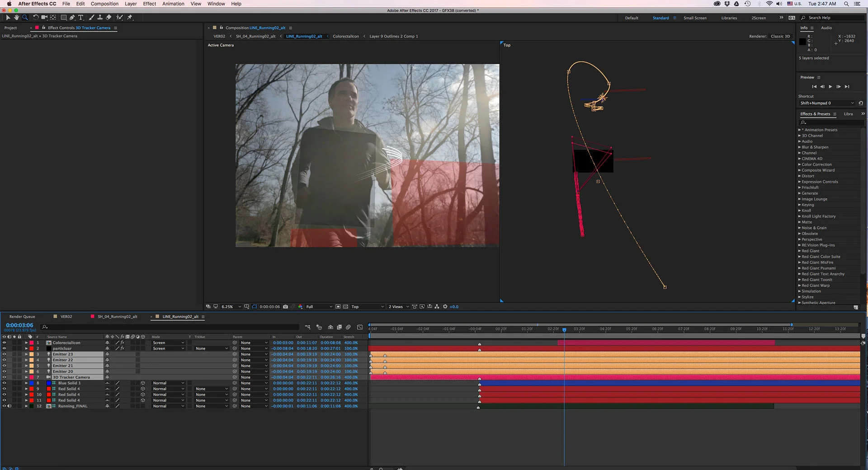868x470 pixels.
Task: Toggle the frame blending switch in the timeline header
Action: click(339, 327)
